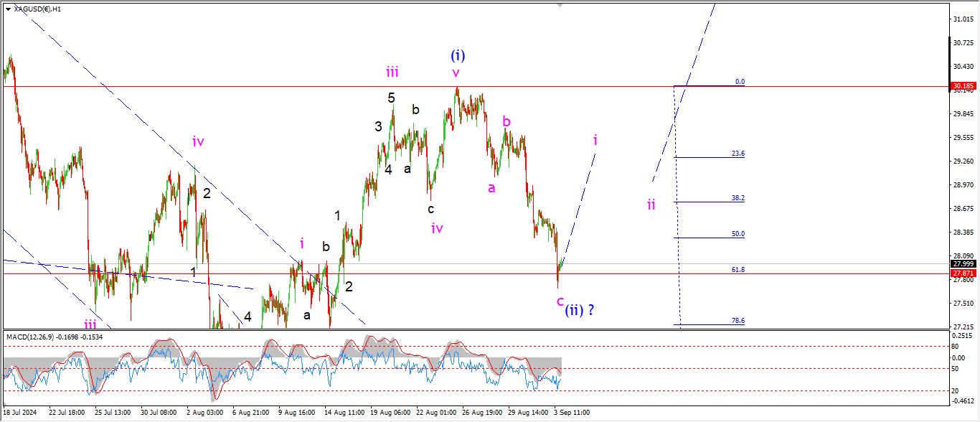Click the red 27.871 price tag
This screenshot has height=422, width=980.
coord(962,274)
